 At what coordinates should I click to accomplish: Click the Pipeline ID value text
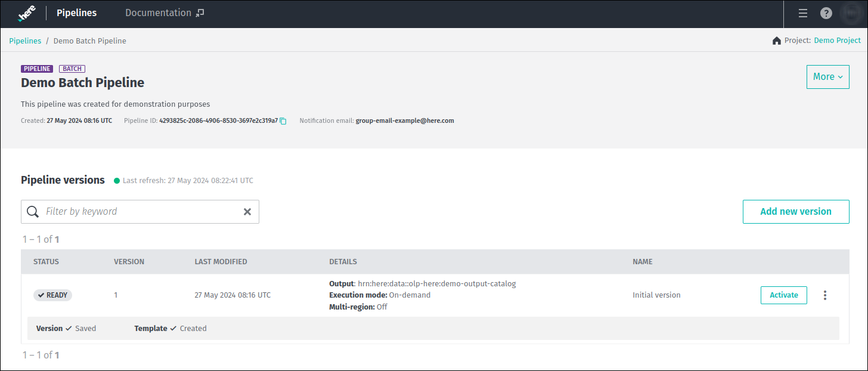click(218, 120)
